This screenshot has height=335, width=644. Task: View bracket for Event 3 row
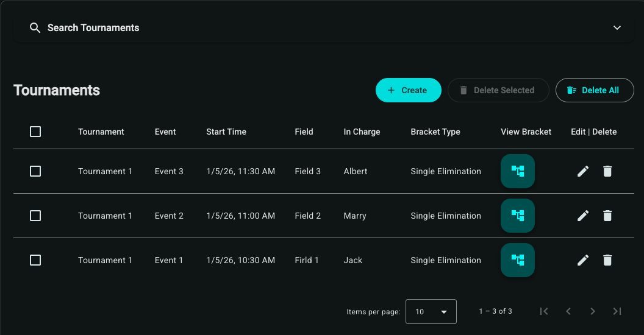517,171
